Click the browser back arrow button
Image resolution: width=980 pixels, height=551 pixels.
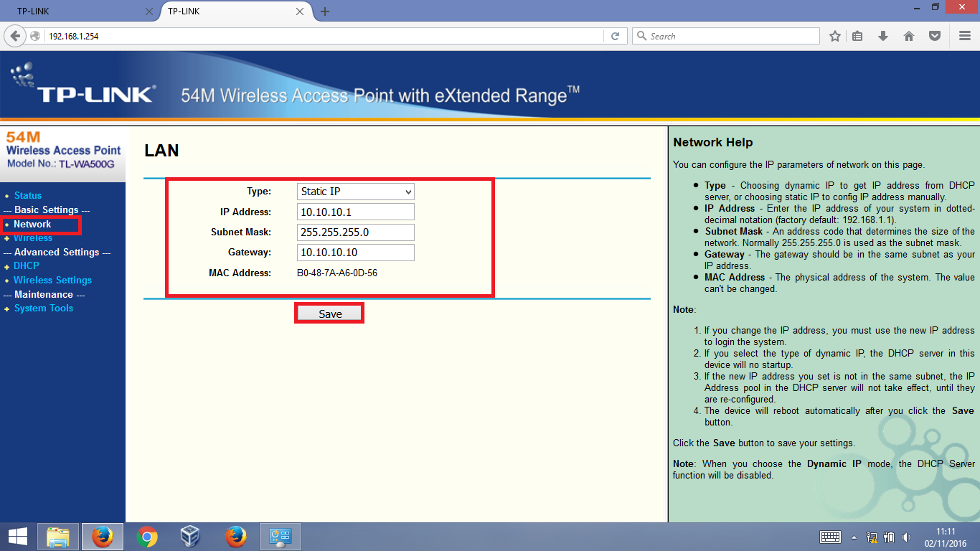16,36
